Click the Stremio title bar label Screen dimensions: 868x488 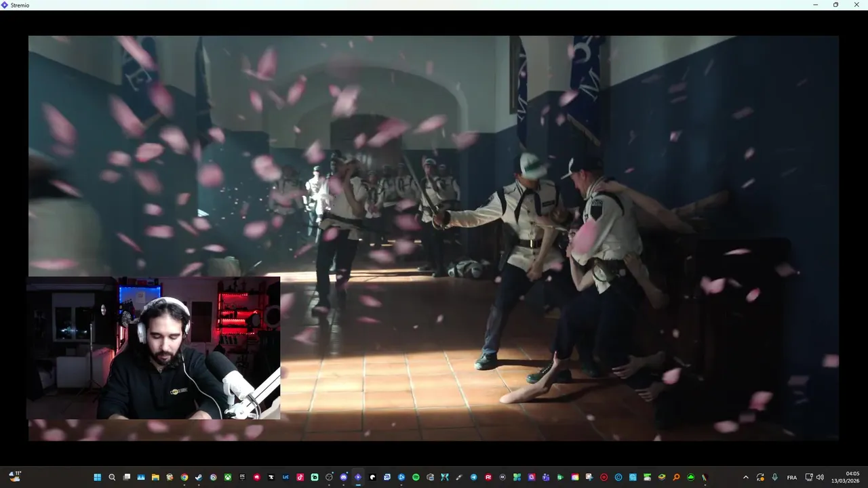tap(20, 5)
